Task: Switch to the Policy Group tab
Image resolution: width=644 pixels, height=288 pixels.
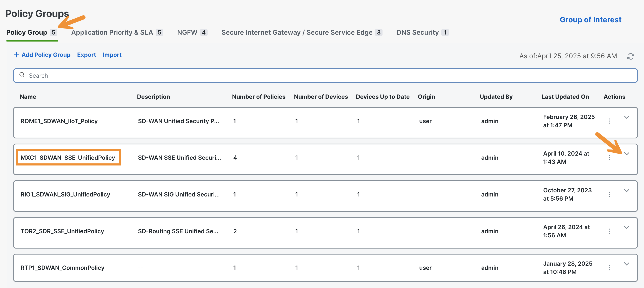Action: tap(32, 32)
